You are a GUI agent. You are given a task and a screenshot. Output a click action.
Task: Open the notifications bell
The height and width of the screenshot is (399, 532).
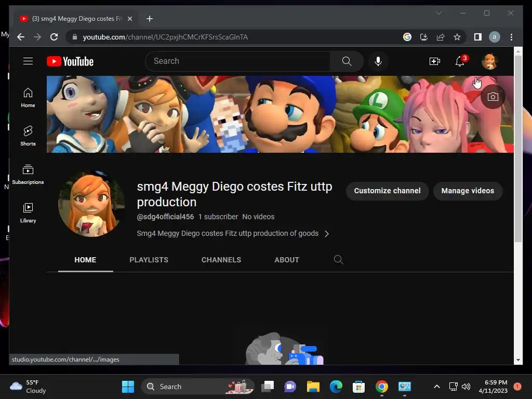(x=460, y=61)
